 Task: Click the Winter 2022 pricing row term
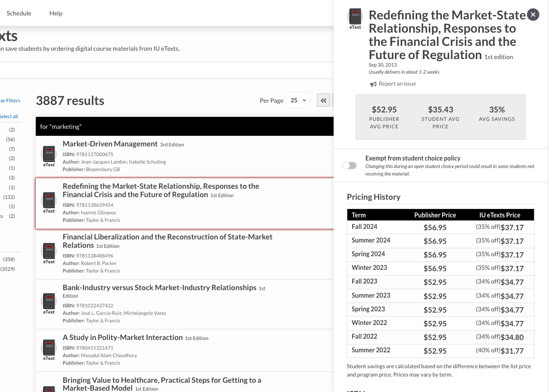369,323
